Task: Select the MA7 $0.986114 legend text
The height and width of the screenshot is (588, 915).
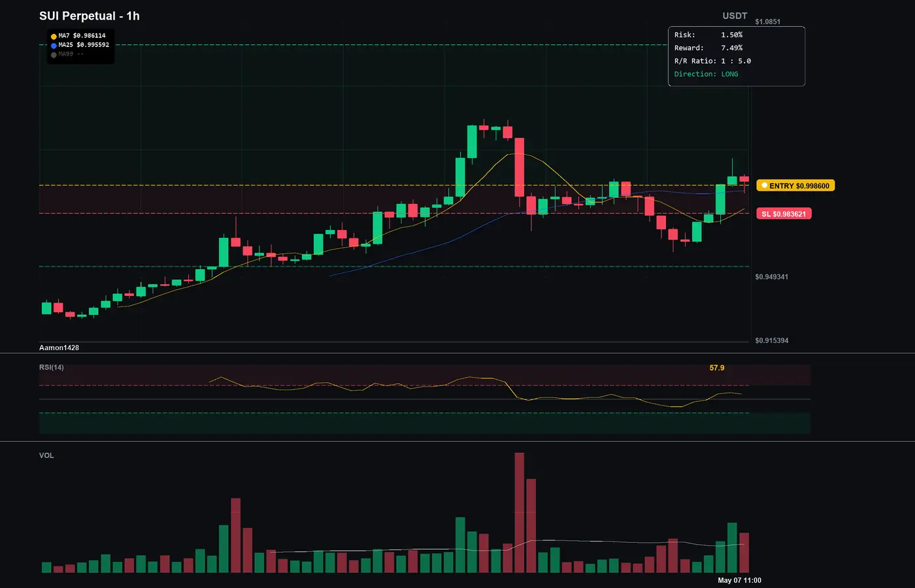Action: 82,36
